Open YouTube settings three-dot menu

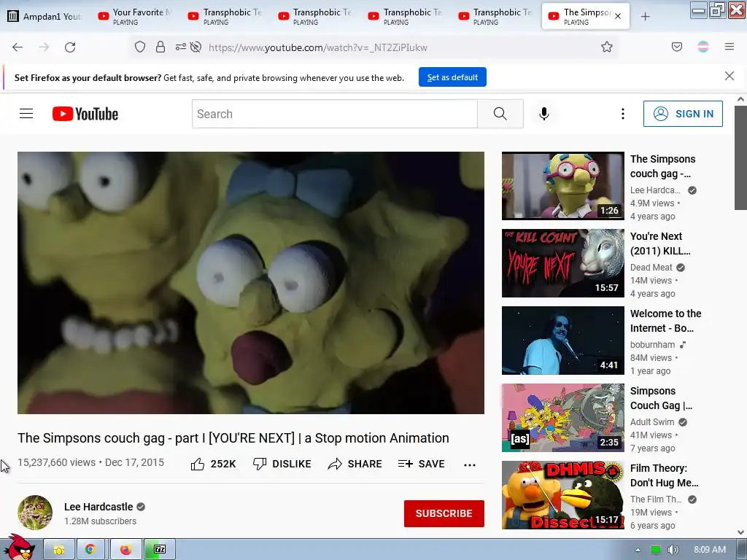(x=623, y=114)
